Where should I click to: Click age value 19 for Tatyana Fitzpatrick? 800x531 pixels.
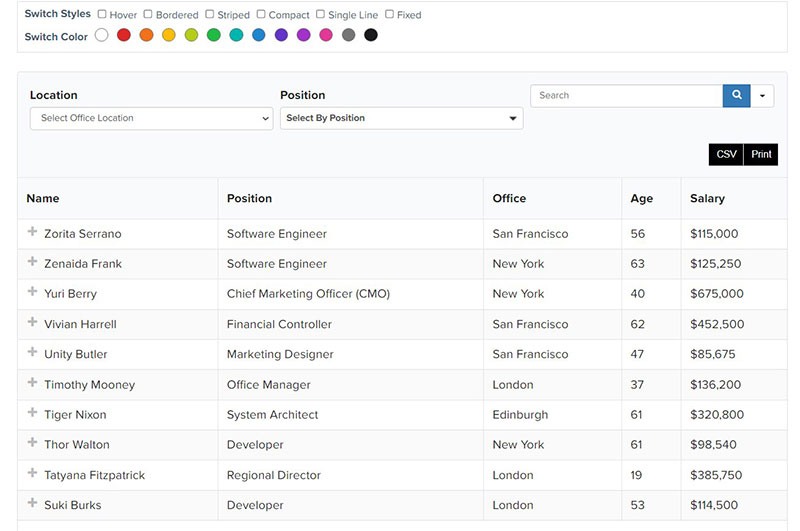(x=636, y=475)
